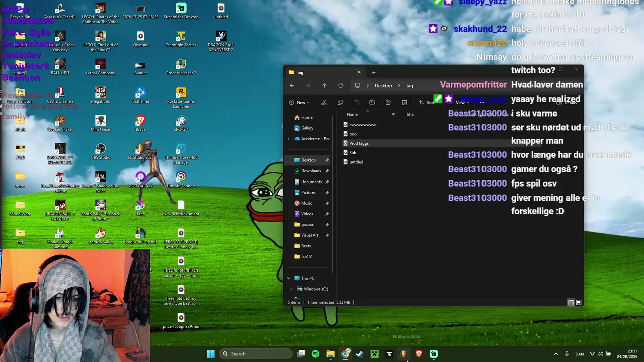Open Spotify from the taskbar

(315, 354)
